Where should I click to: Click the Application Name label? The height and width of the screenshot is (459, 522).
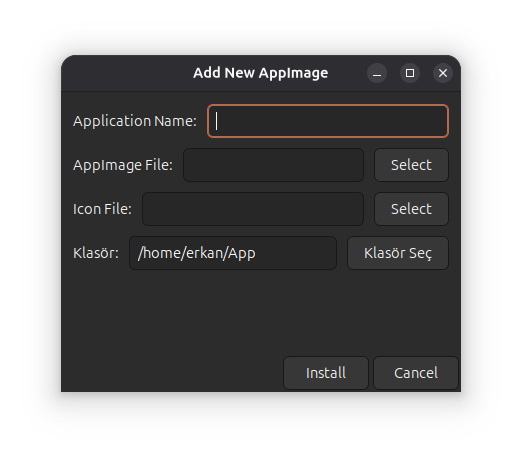[135, 121]
